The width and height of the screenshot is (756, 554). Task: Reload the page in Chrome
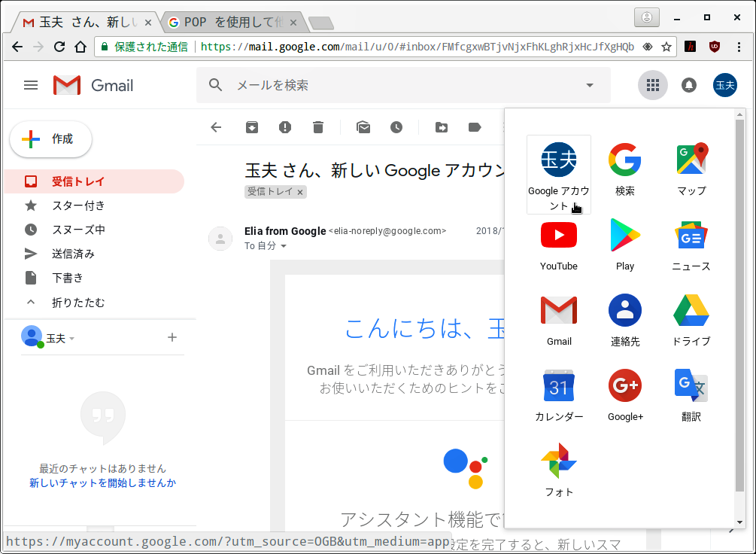[x=59, y=47]
